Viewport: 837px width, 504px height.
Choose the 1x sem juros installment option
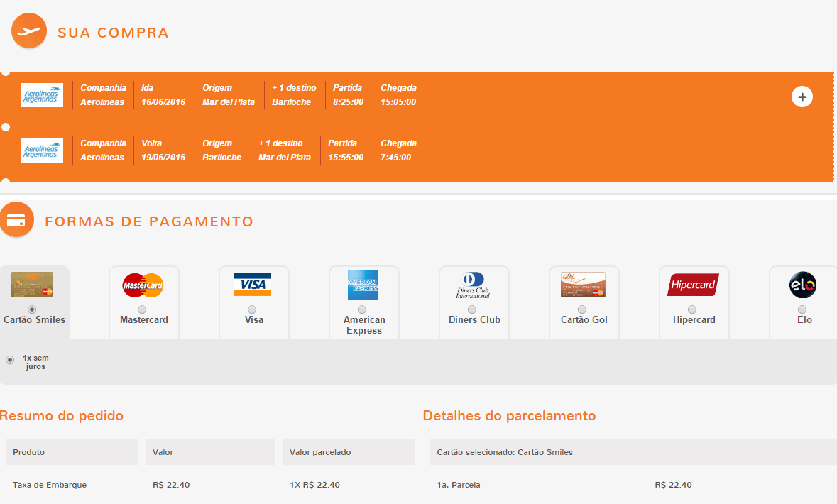(x=10, y=360)
